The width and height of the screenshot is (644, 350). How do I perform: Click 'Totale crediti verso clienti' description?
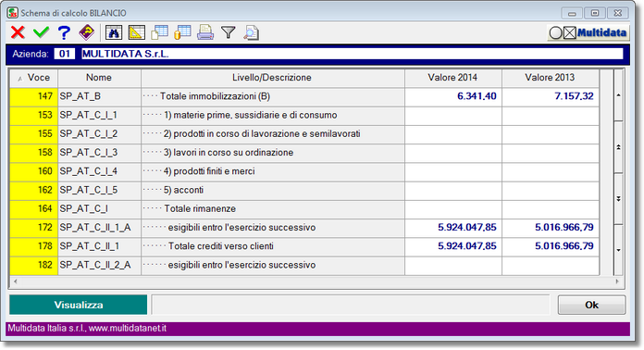pos(220,246)
